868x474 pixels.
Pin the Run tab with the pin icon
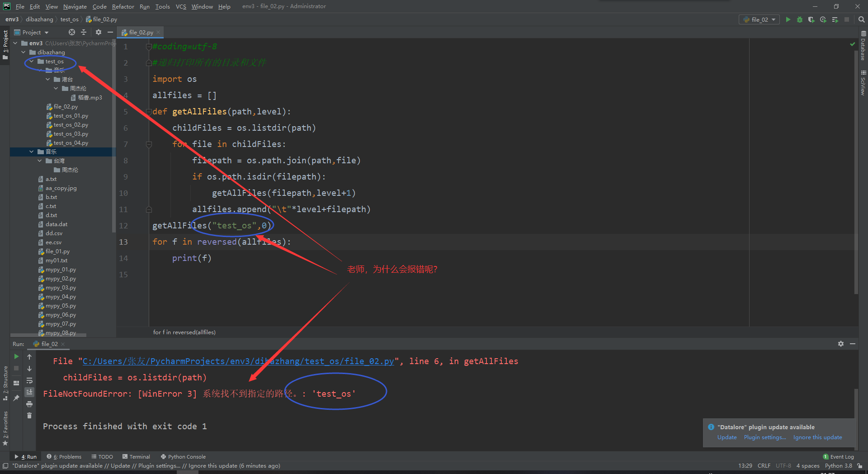click(x=17, y=398)
